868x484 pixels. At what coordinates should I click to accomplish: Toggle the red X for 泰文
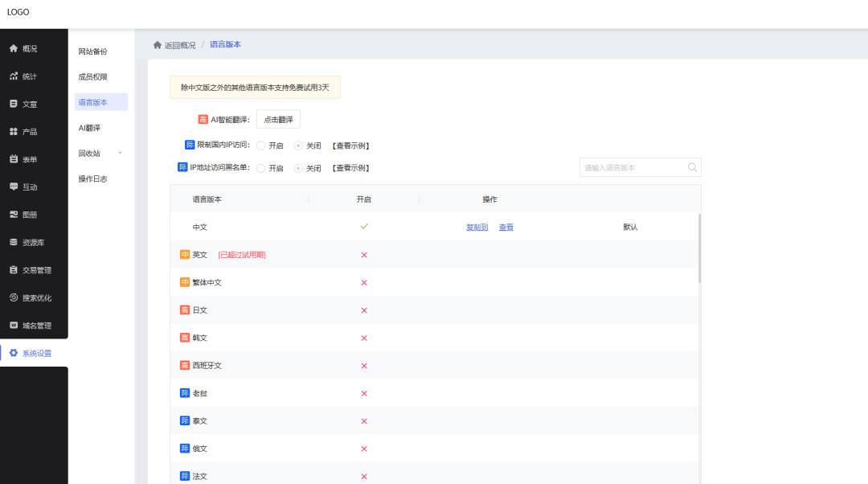click(x=364, y=420)
